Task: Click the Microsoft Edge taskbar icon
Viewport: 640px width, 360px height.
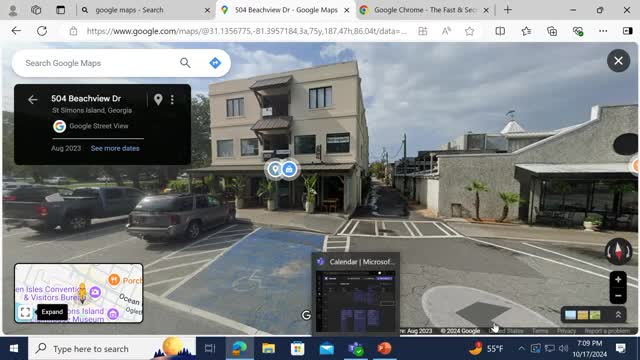Action: (x=240, y=349)
